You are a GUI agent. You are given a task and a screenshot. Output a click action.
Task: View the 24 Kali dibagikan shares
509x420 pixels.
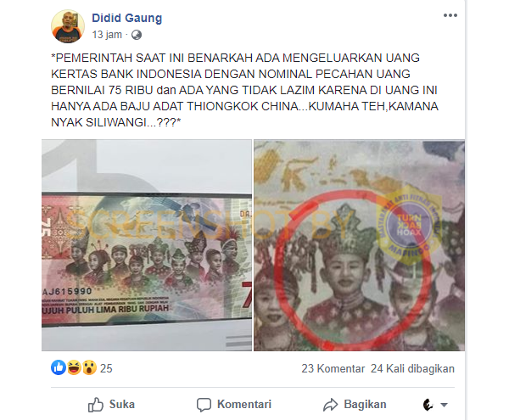click(x=412, y=369)
